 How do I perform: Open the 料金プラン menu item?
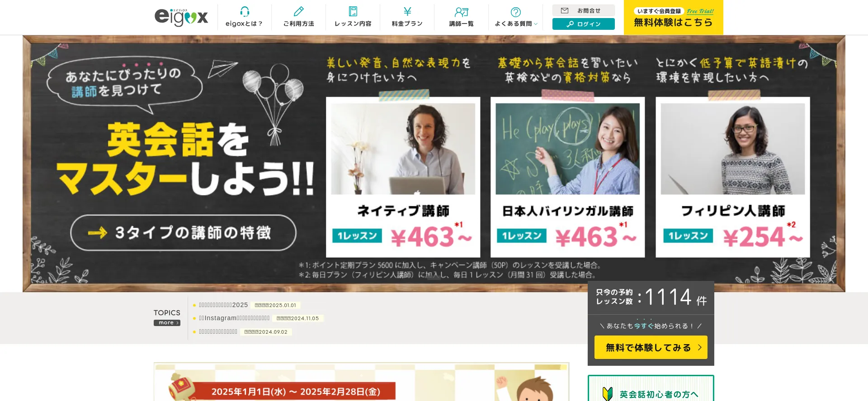(407, 18)
